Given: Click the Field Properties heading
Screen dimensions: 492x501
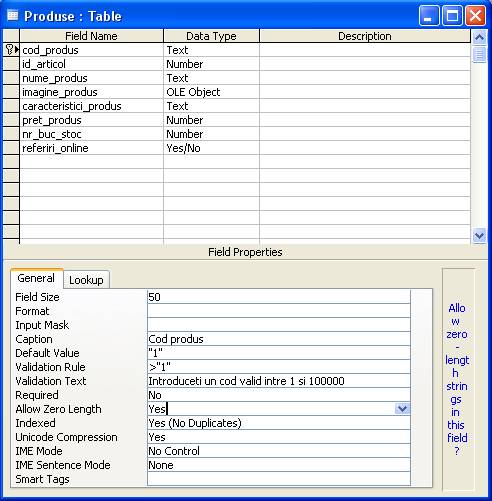Looking at the screenshot, I should pos(245,252).
